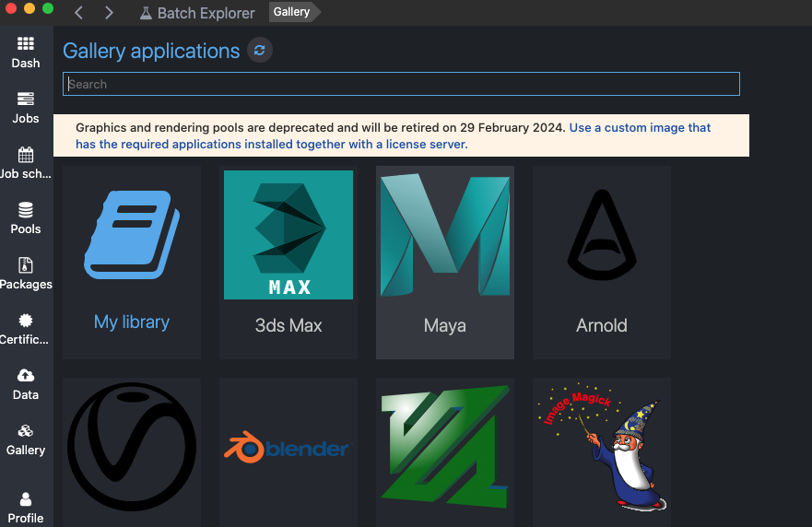Open the Maya application tile

[x=445, y=263]
